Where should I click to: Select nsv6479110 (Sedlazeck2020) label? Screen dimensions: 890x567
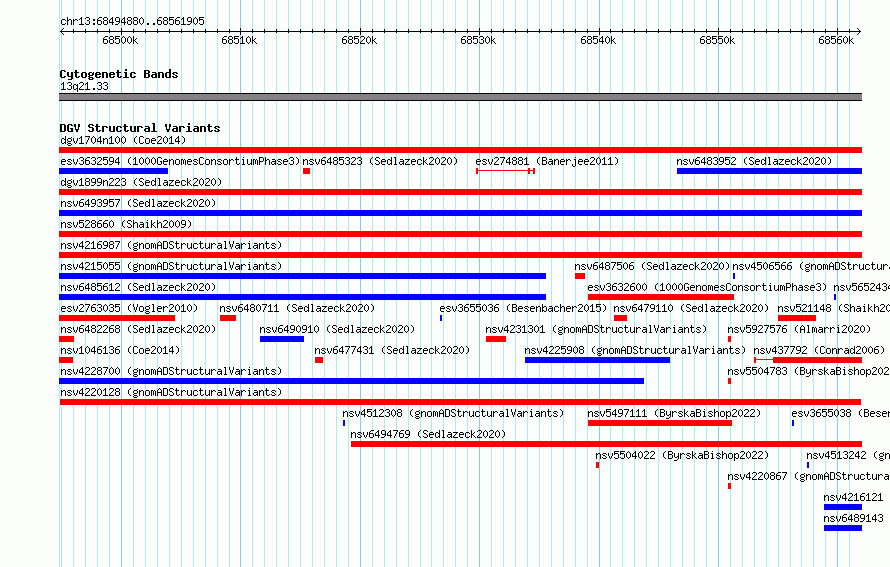tap(691, 308)
